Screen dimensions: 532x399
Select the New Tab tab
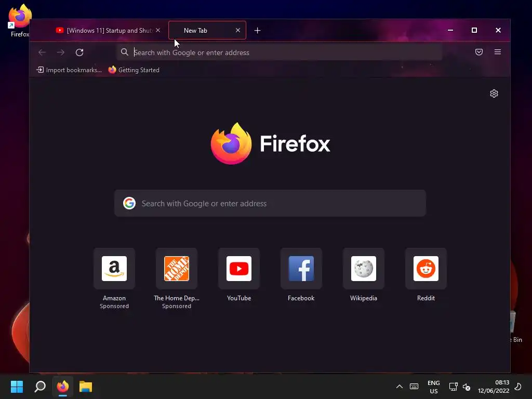207,31
